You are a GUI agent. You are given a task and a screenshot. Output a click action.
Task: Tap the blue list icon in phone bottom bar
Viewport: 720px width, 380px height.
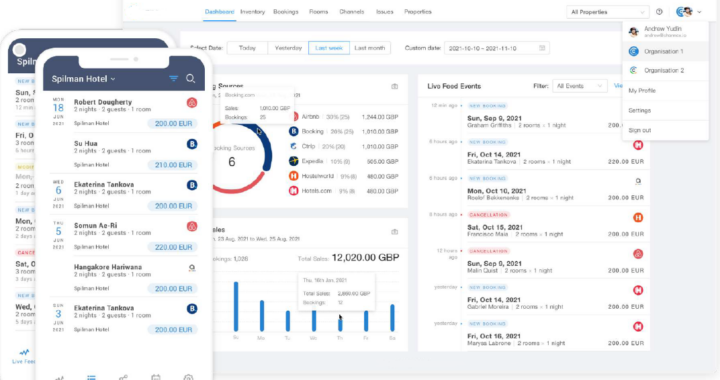tap(91, 377)
